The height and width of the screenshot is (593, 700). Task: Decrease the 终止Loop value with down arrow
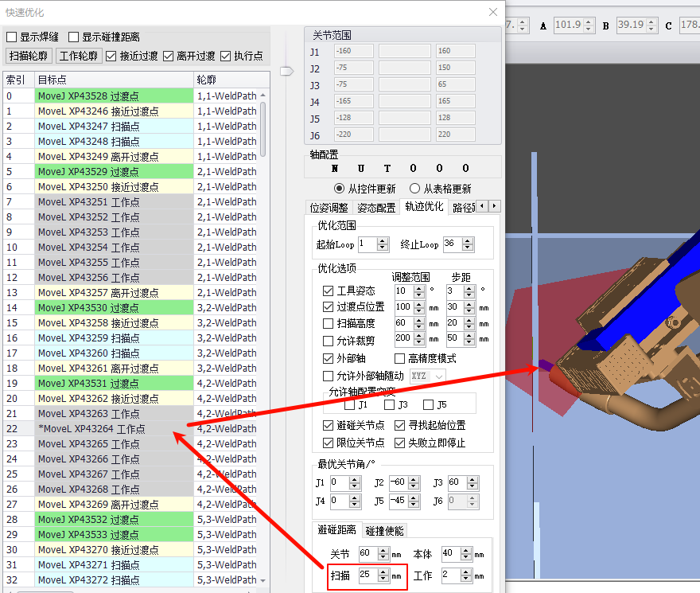469,248
